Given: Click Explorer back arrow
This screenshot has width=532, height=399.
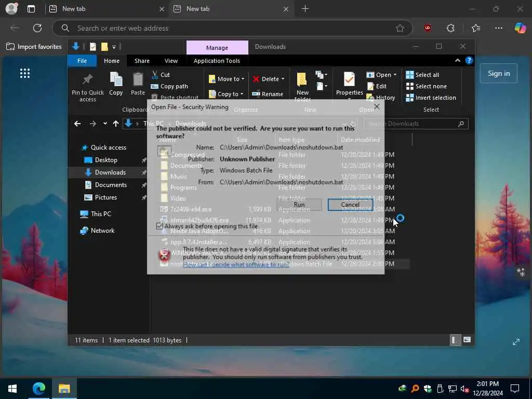Looking at the screenshot, I should (77, 124).
